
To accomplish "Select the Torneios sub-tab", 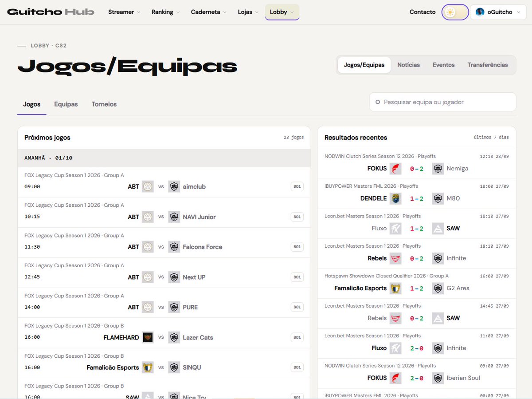I will click(104, 104).
